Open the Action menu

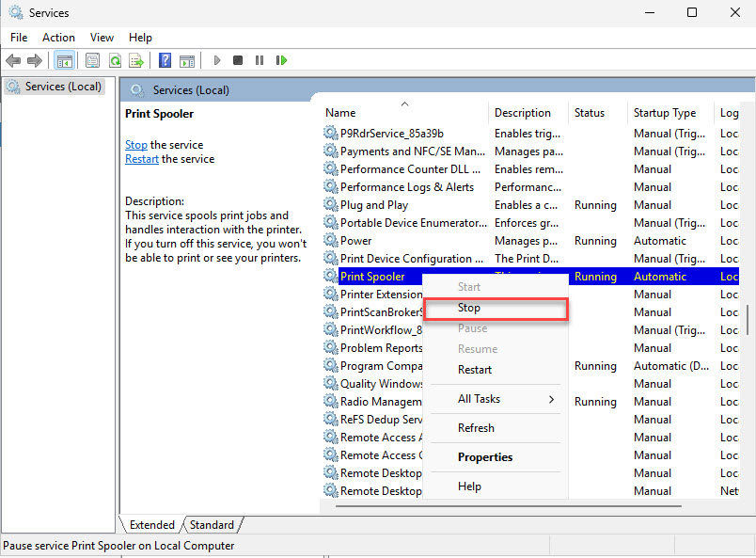click(58, 38)
